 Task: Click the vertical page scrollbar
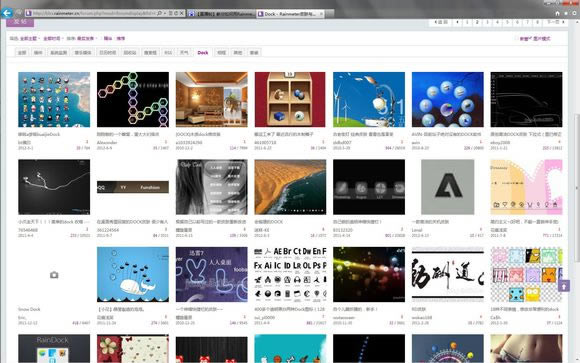click(x=577, y=192)
